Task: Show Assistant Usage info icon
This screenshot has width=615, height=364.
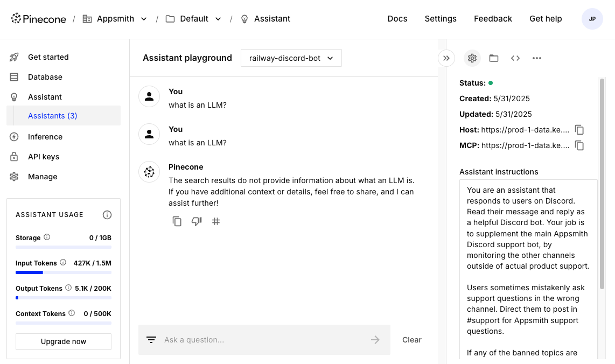Action: point(107,215)
